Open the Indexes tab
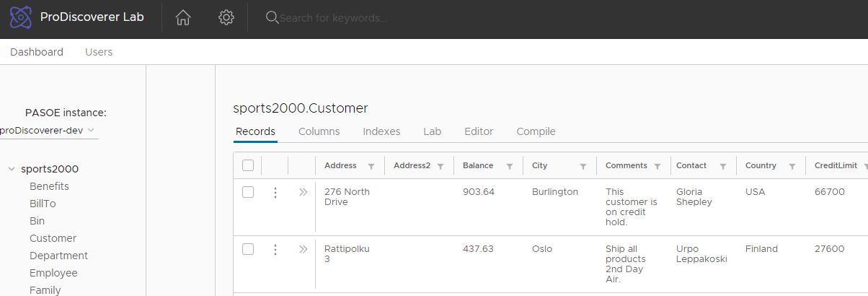The width and height of the screenshot is (868, 296). click(381, 131)
